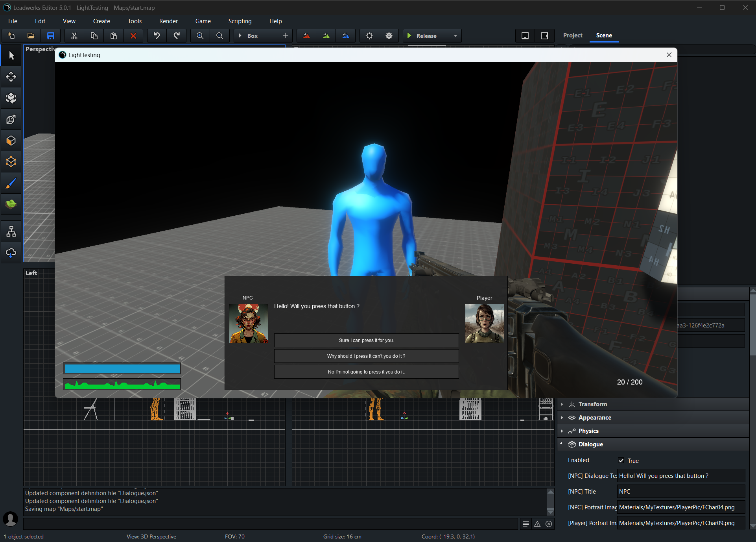Collapse the Dialogue section

(590, 444)
